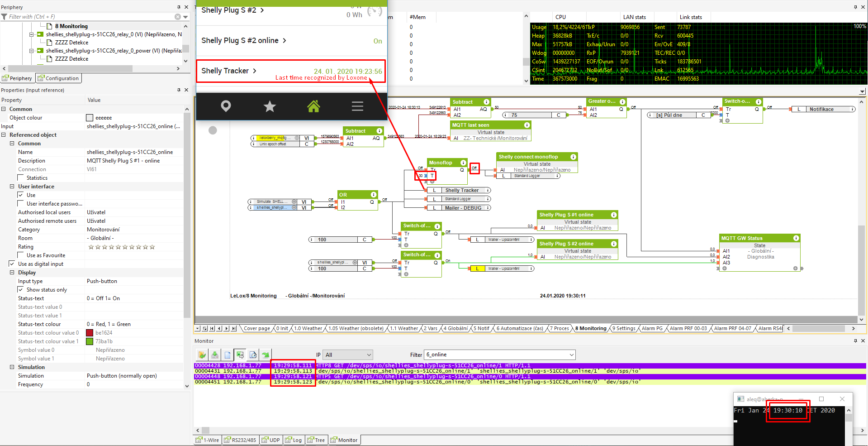Click the open folder icon in the Monitor toolbar

[202, 355]
